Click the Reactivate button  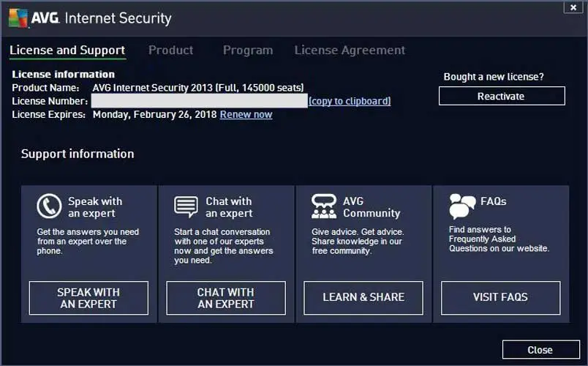(x=502, y=96)
